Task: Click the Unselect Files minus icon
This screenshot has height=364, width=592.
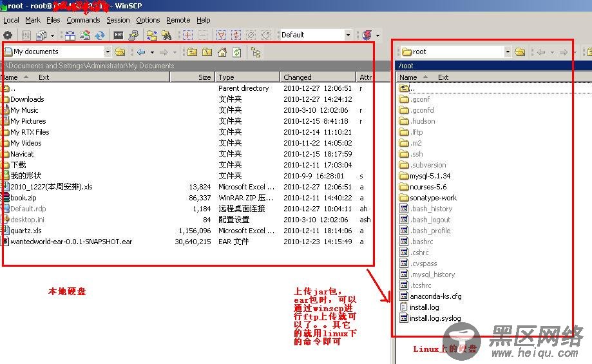Action: [x=203, y=35]
